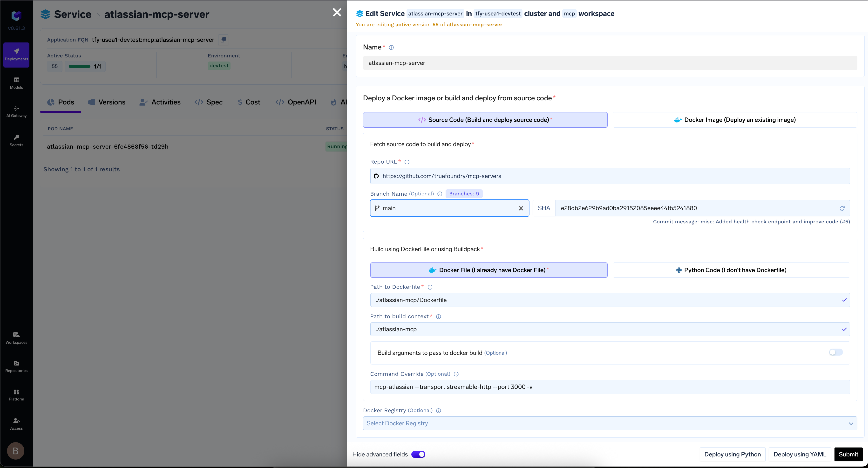868x468 pixels.
Task: Expand Path to build context suggestions
Action: tap(844, 330)
